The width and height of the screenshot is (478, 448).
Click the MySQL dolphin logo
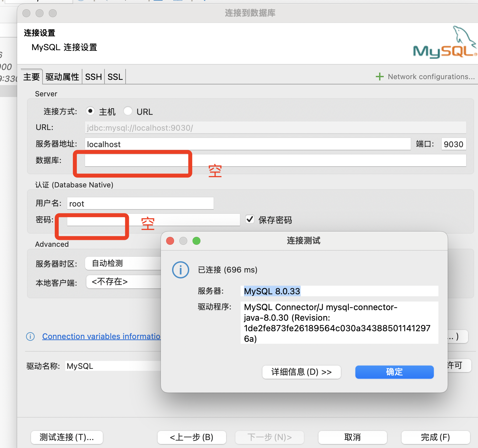[445, 42]
